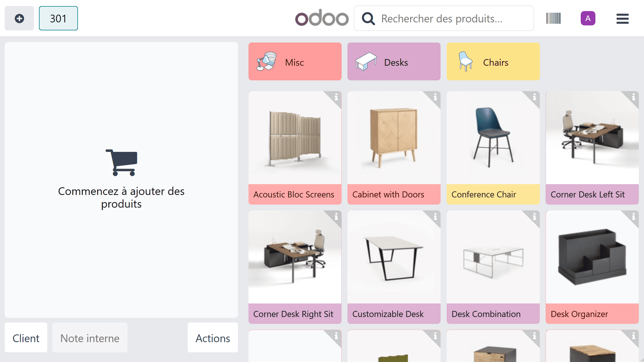Open the barcode scanner icon
This screenshot has width=644, height=362.
(x=553, y=19)
